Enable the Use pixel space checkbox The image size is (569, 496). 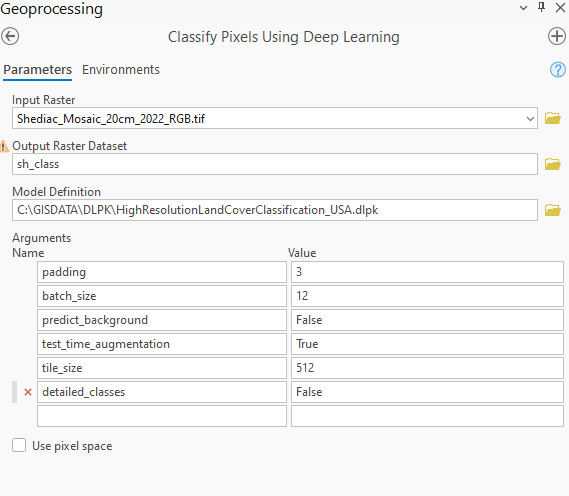[x=19, y=445]
